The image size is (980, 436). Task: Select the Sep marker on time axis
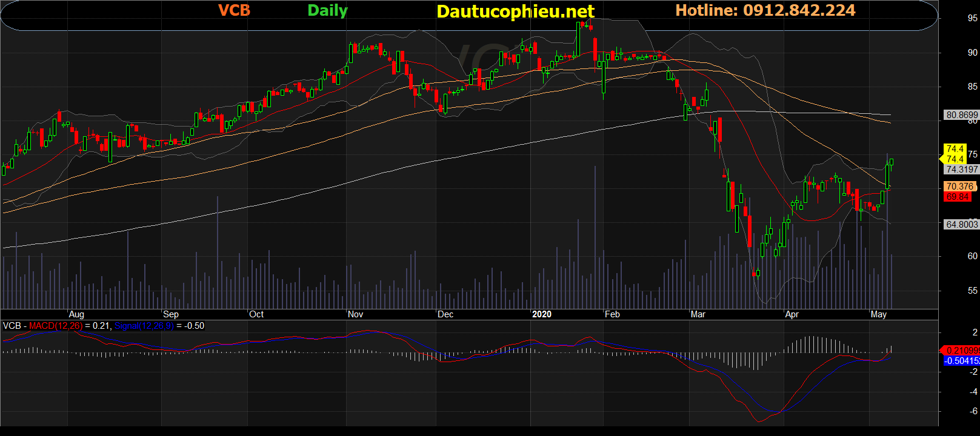point(171,314)
